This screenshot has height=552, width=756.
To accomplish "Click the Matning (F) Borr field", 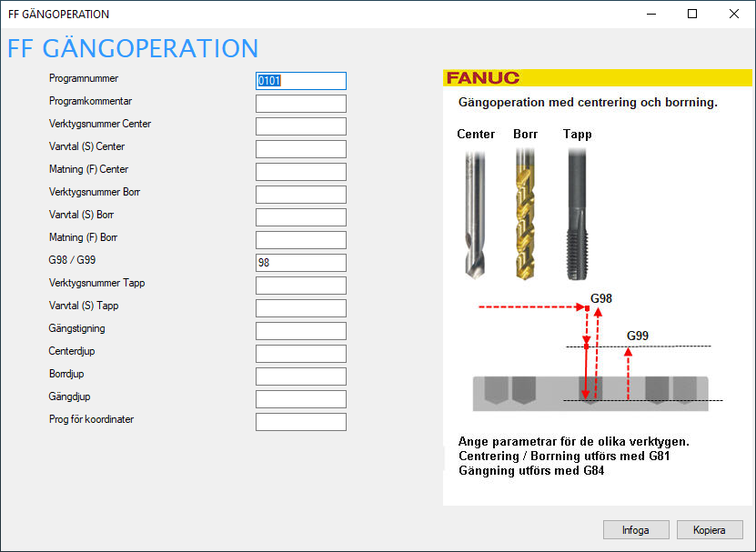I will coord(301,240).
